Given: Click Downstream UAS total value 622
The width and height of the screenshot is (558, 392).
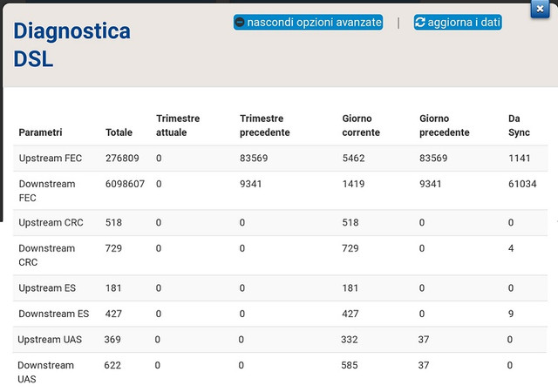Looking at the screenshot, I should click(x=112, y=365).
